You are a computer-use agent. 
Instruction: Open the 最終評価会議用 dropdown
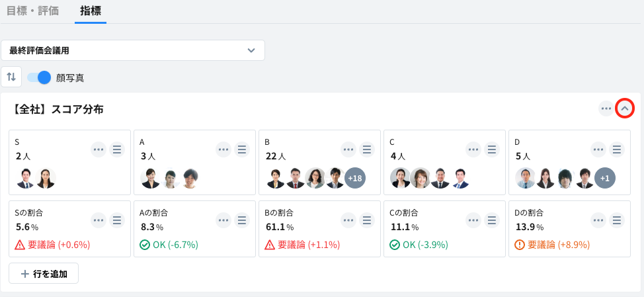[133, 50]
